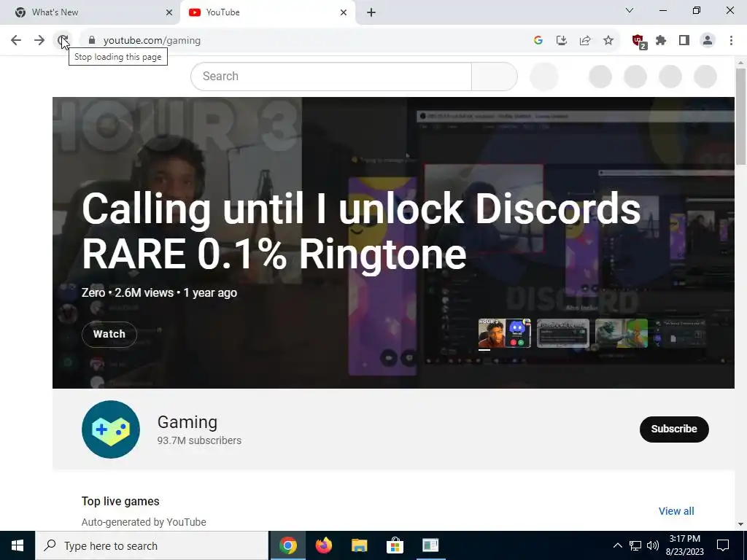The height and width of the screenshot is (560, 747).
Task: View all top live games
Action: click(x=676, y=511)
